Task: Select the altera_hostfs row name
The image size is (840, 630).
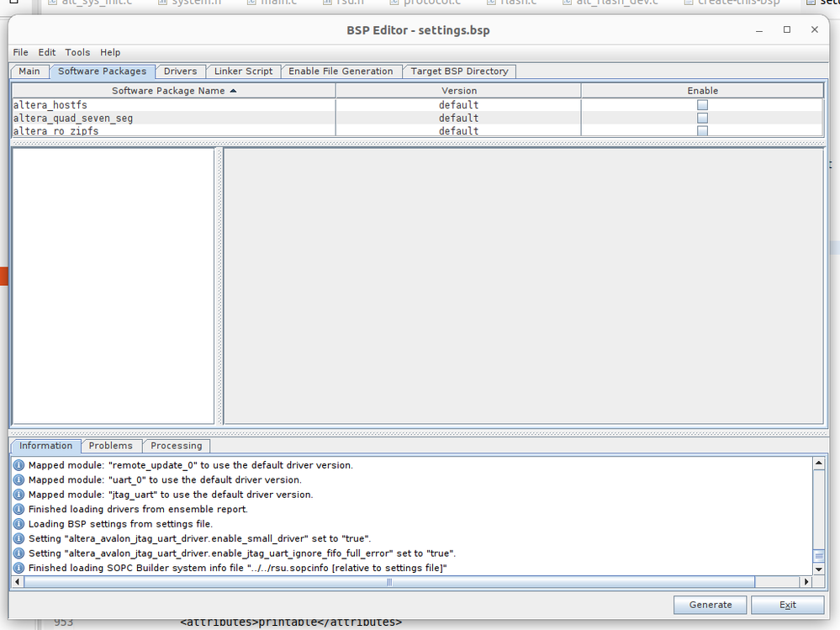Action: pos(50,105)
